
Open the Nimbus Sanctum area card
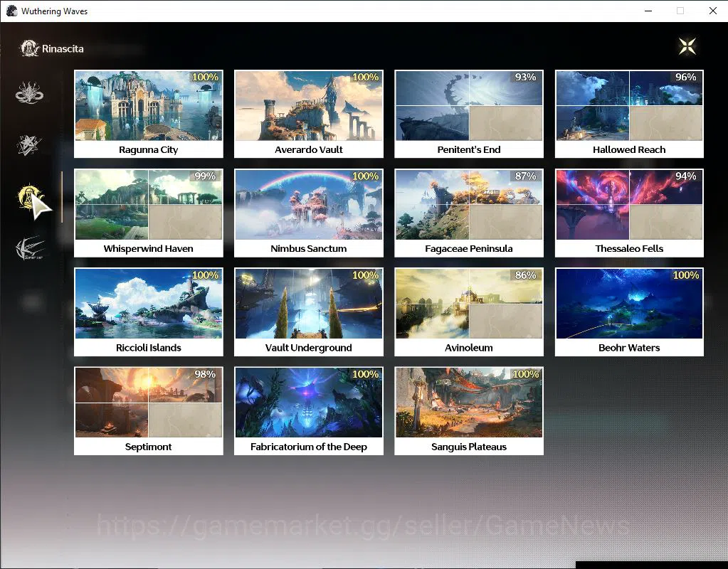[x=309, y=213]
